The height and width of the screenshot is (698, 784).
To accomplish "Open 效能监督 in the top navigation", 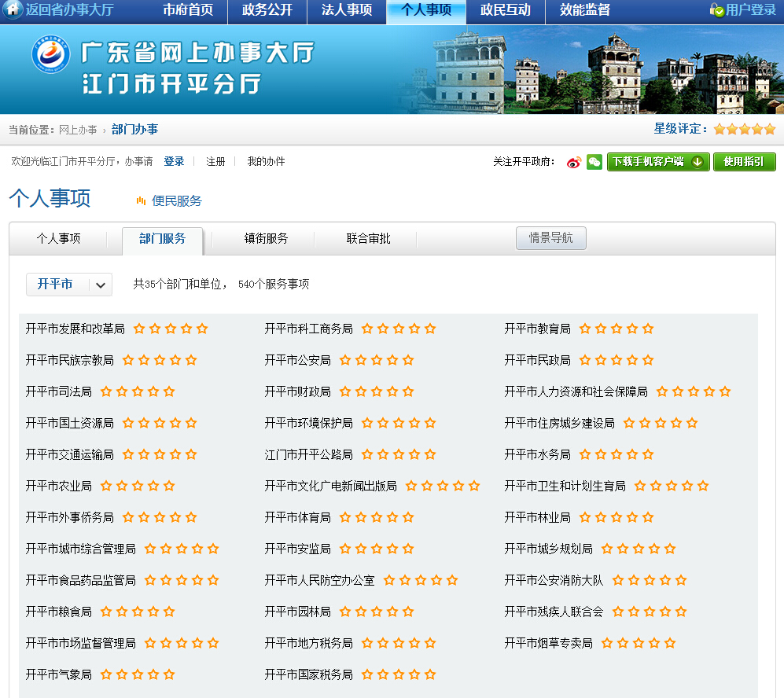I will tap(584, 10).
